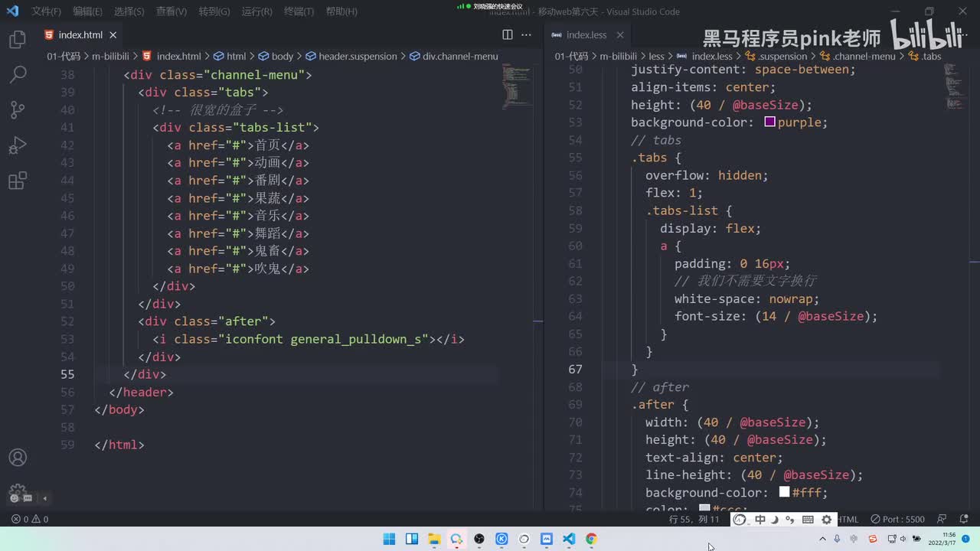Image resolution: width=980 pixels, height=551 pixels.
Task: Close the index.html editor tab
Action: click(x=113, y=35)
